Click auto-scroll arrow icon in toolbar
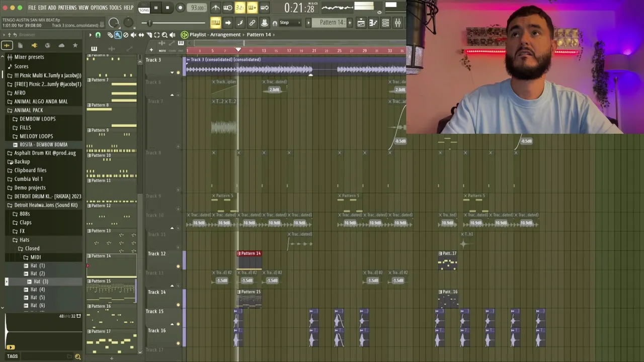 point(228,23)
